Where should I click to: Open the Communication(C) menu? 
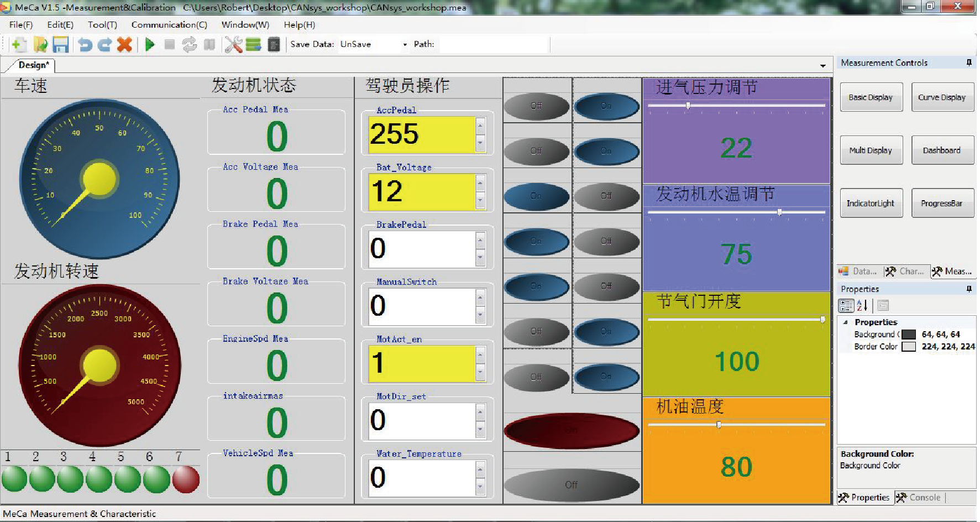pyautogui.click(x=169, y=25)
